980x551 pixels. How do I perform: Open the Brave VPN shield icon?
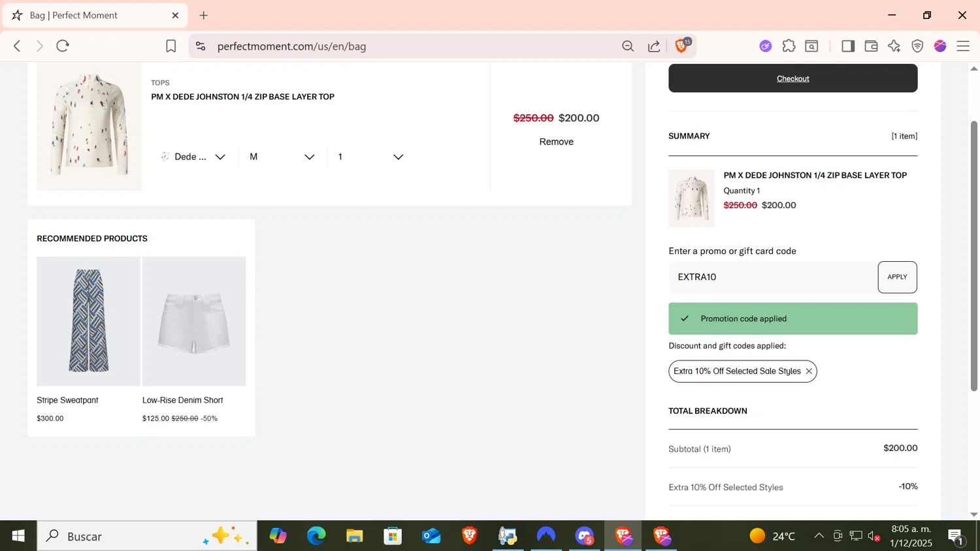click(917, 46)
